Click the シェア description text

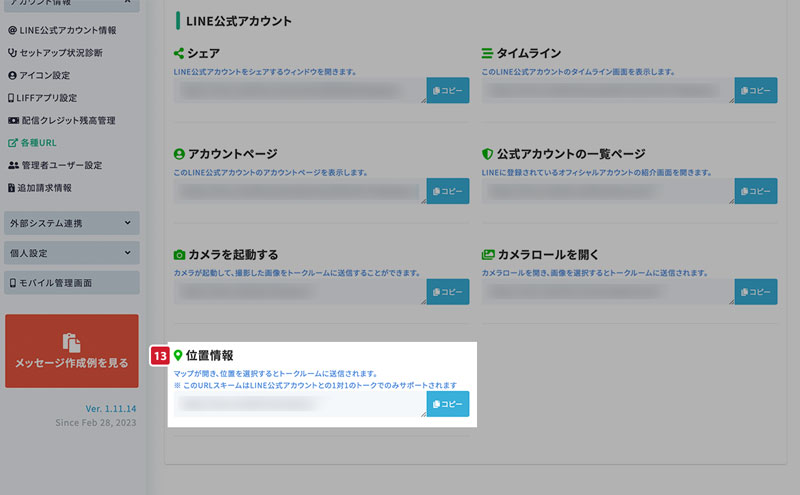[265, 72]
